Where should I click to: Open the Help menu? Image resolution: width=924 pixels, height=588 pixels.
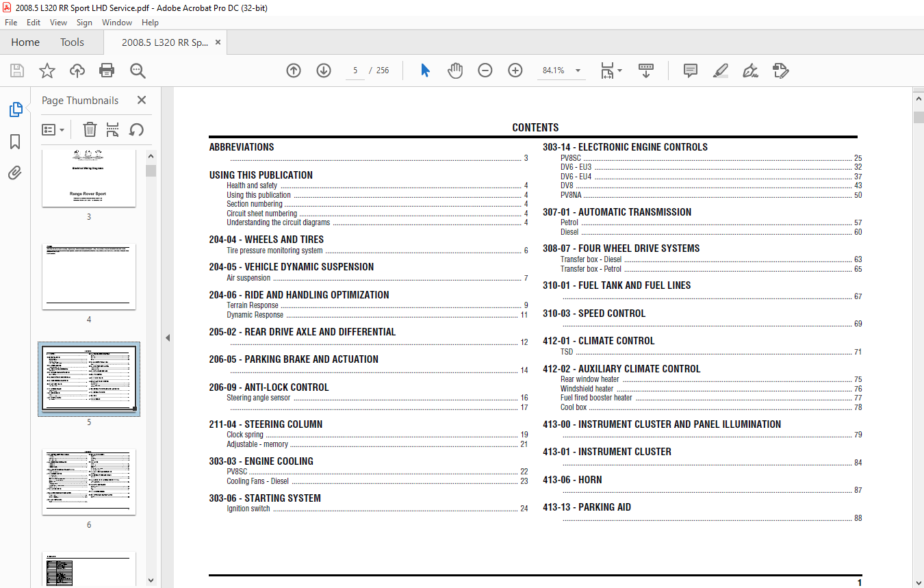click(150, 23)
